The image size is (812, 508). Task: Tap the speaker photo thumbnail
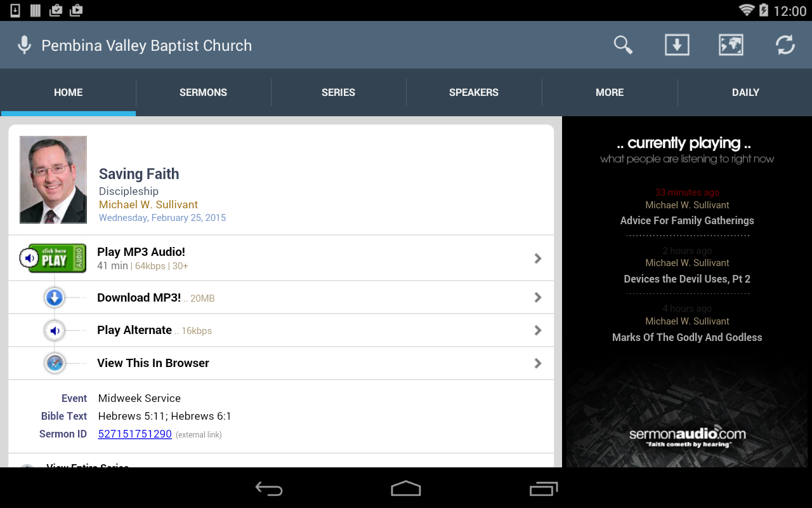pyautogui.click(x=53, y=180)
